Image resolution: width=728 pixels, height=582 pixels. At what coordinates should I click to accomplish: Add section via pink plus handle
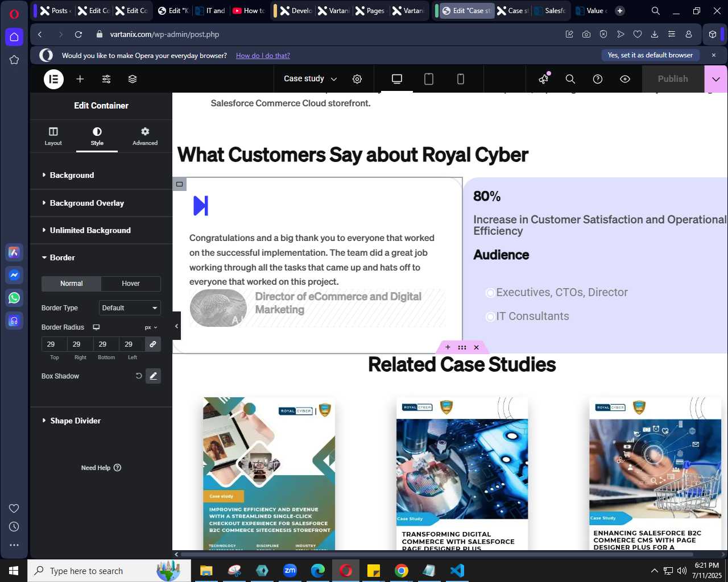pos(448,347)
